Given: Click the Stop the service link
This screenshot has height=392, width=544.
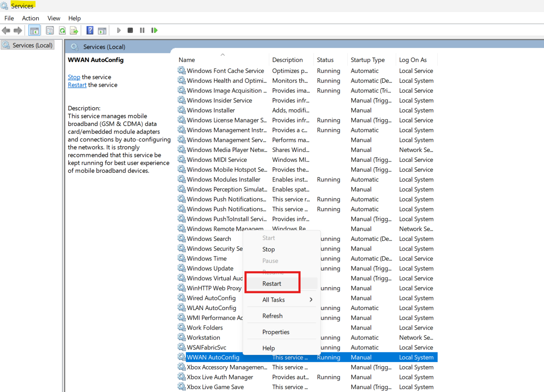Looking at the screenshot, I should pos(74,77).
